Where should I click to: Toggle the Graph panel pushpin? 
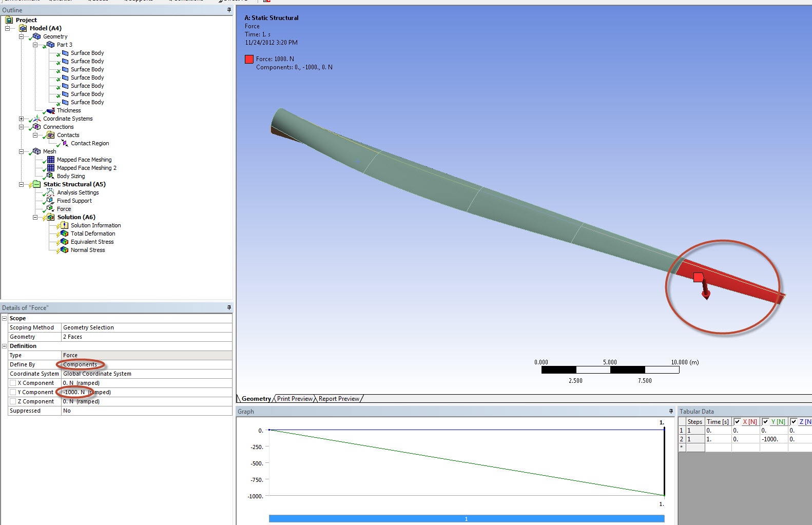(671, 411)
